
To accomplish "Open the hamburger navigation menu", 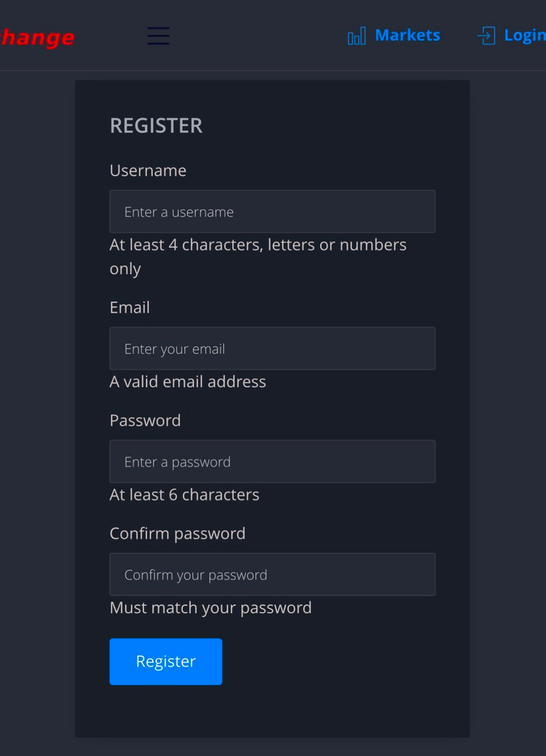I will (x=158, y=36).
